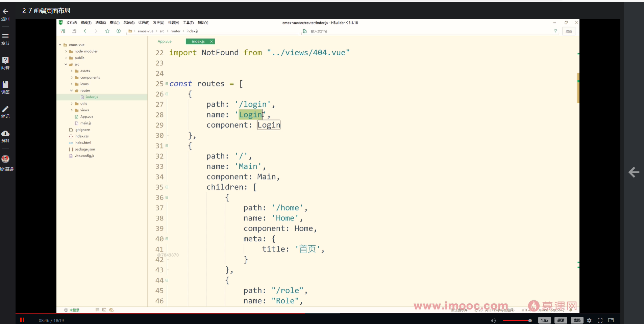Click the notification bell in status bar
The height and width of the screenshot is (324, 644).
pos(571,310)
